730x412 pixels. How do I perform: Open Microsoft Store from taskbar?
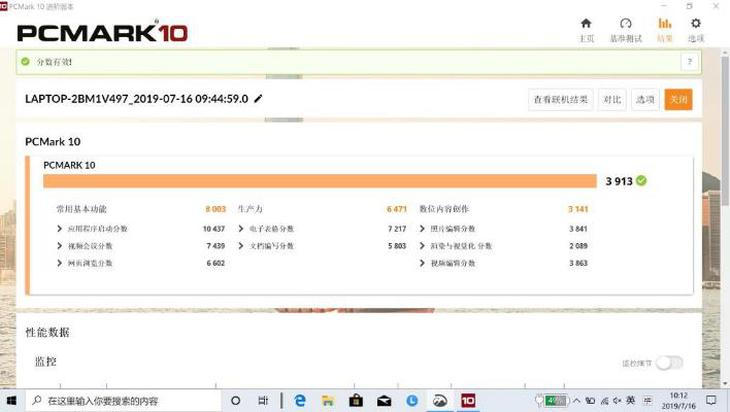coord(356,400)
